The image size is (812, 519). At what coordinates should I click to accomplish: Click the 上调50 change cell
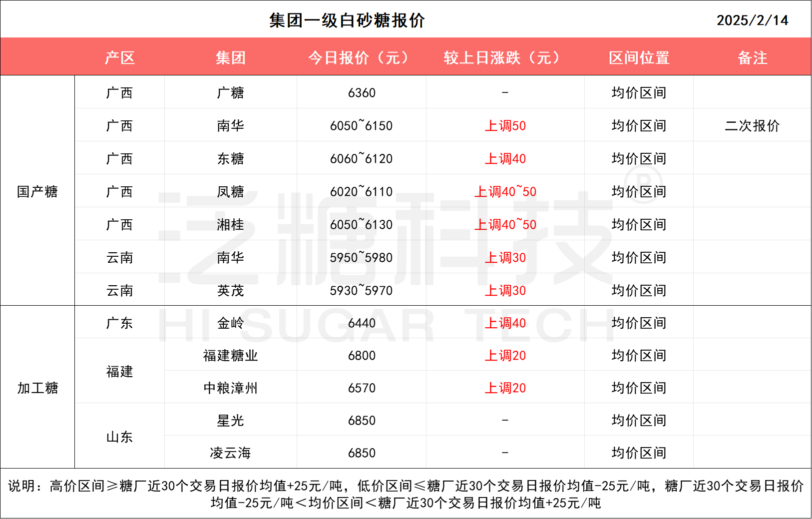[x=505, y=126]
